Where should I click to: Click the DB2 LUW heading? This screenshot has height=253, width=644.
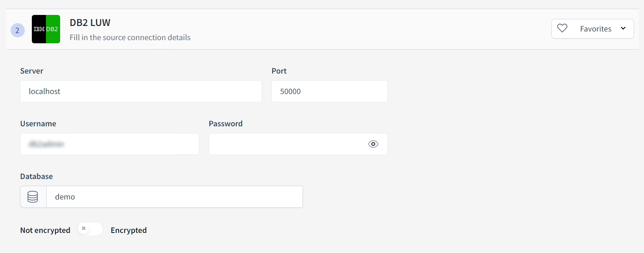click(x=90, y=23)
